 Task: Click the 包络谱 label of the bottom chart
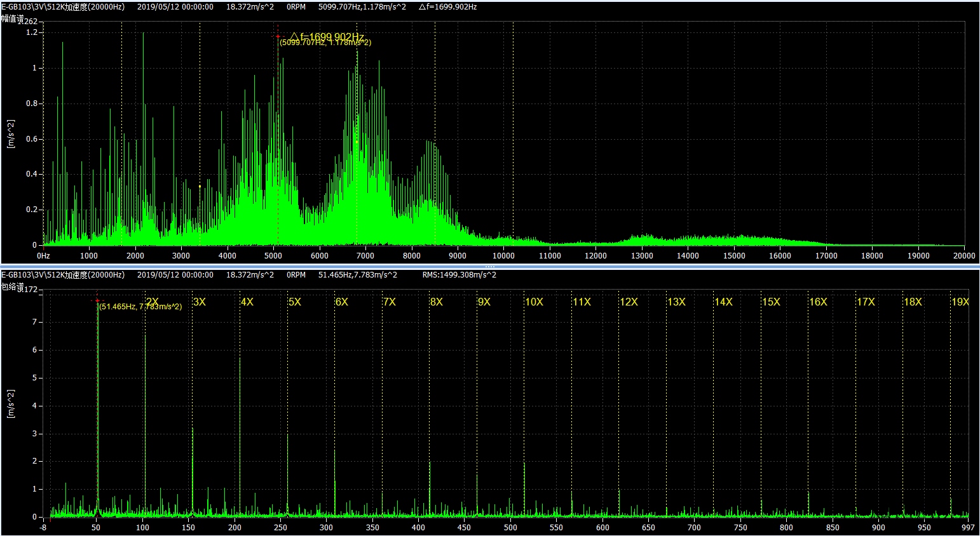[12, 287]
